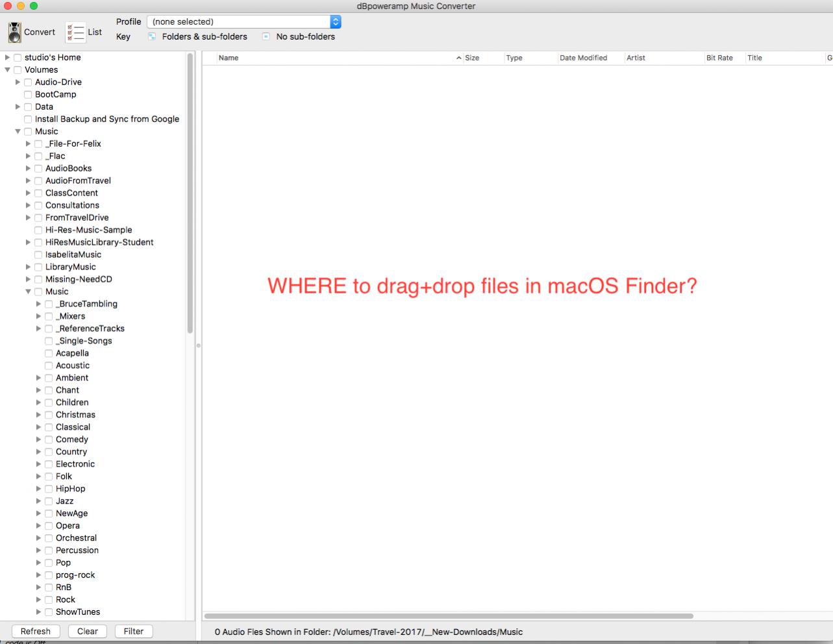Expand the Chant folder

tap(39, 391)
